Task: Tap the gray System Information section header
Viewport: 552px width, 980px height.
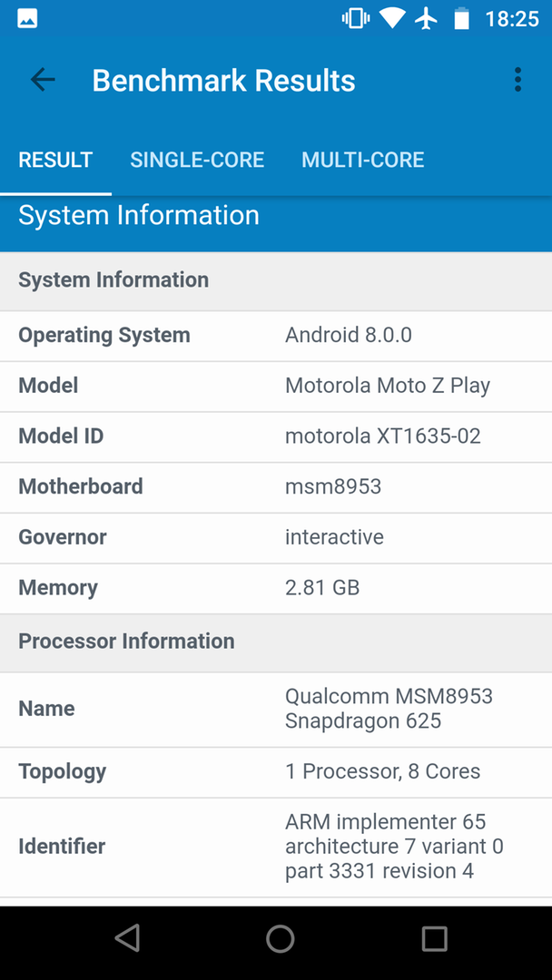Action: click(276, 280)
